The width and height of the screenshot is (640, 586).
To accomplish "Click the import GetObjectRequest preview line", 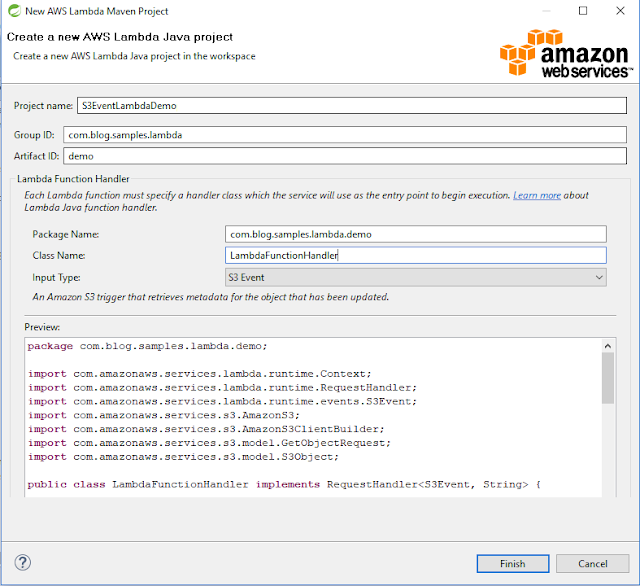I will 209,443.
